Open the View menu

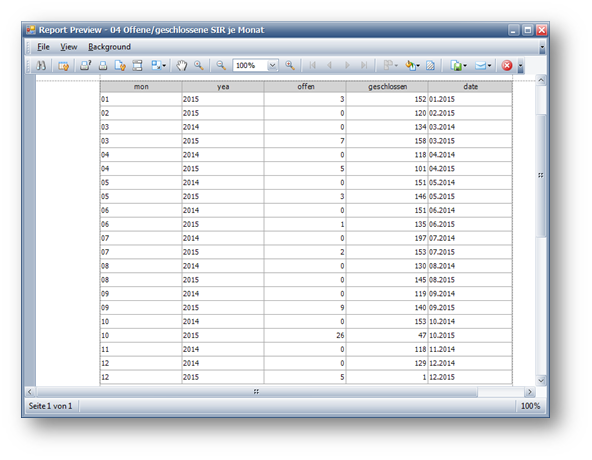pyautogui.click(x=68, y=47)
